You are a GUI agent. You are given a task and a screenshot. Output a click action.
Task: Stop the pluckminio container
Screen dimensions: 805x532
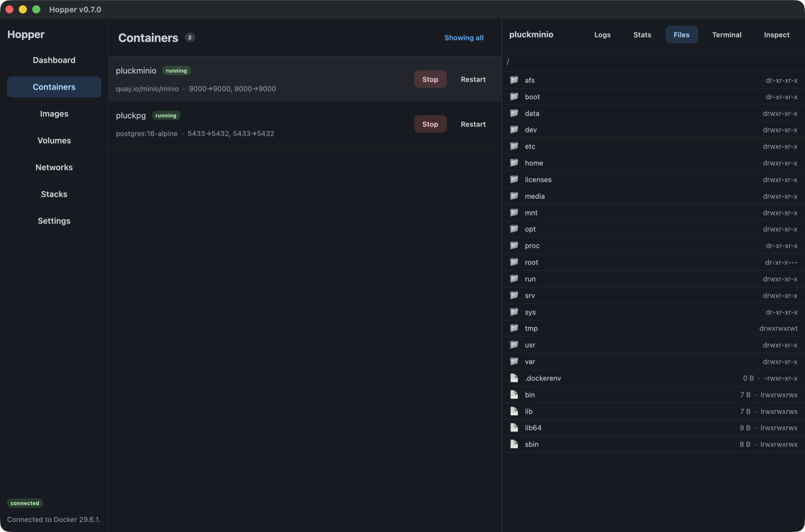tap(430, 79)
